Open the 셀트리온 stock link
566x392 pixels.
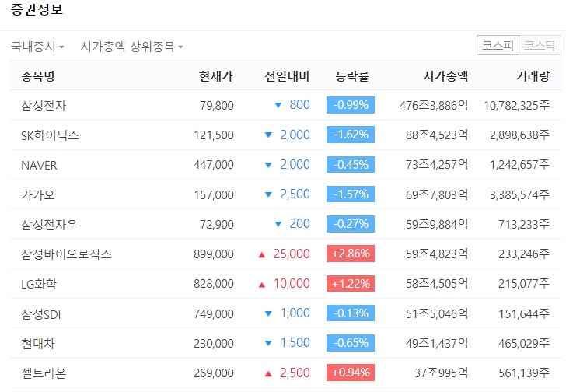pos(44,373)
